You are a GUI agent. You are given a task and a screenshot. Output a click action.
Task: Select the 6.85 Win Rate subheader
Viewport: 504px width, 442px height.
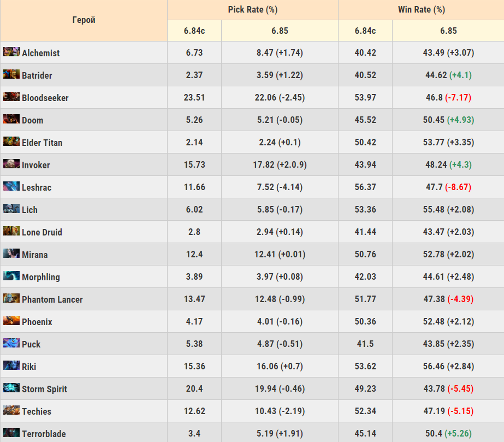(448, 31)
